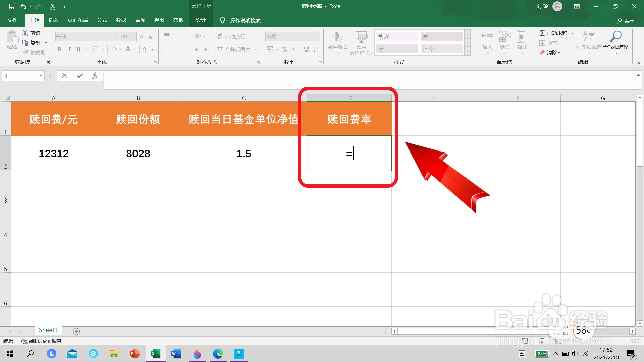
Task: Click the 共享 button
Action: tap(627, 21)
